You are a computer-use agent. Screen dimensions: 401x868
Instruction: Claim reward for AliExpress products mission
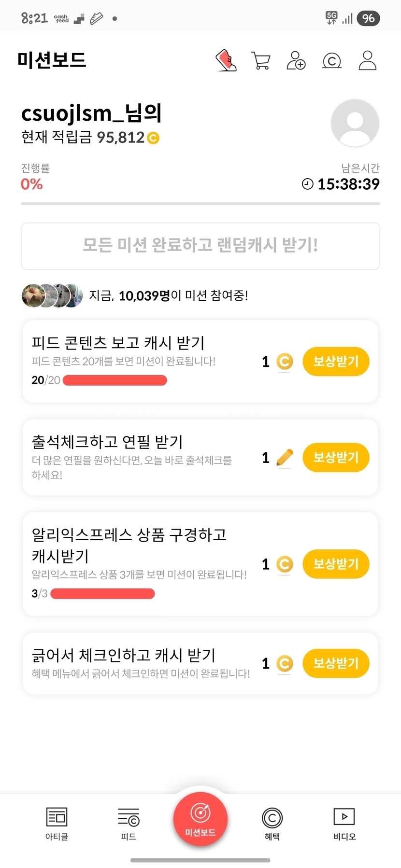click(336, 564)
